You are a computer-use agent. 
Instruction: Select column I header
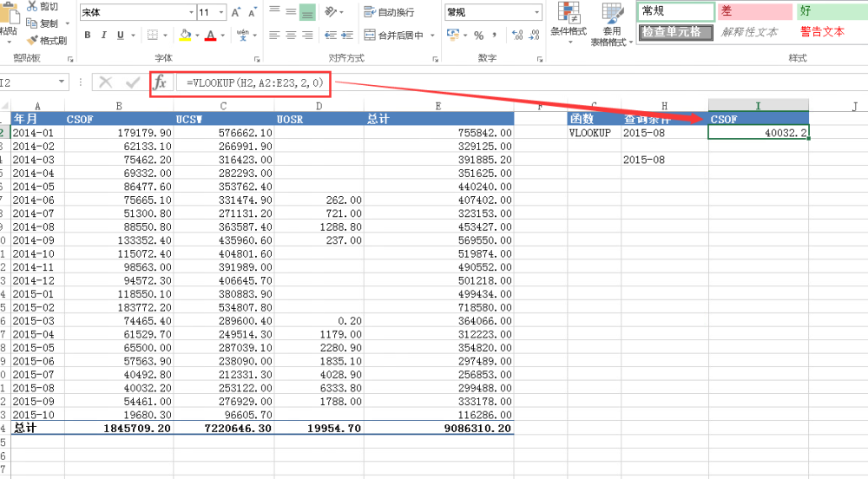(x=758, y=105)
